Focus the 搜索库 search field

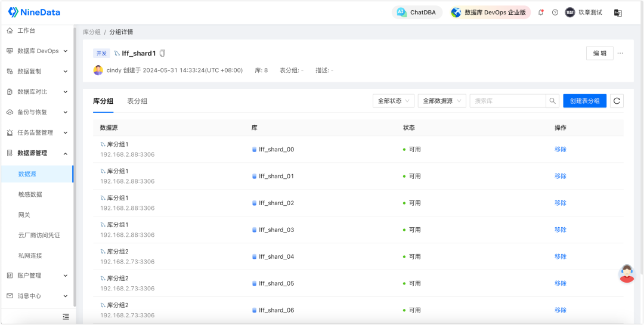(x=507, y=101)
